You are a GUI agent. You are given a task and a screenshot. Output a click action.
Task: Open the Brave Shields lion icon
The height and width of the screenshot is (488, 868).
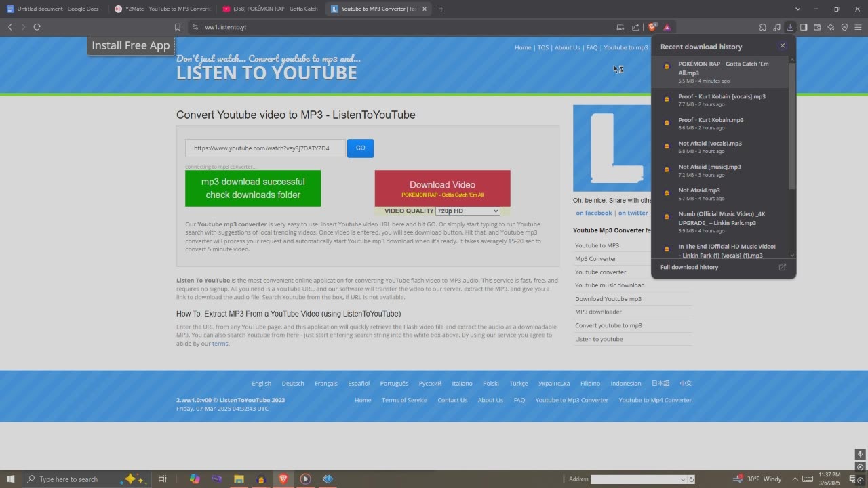652,27
